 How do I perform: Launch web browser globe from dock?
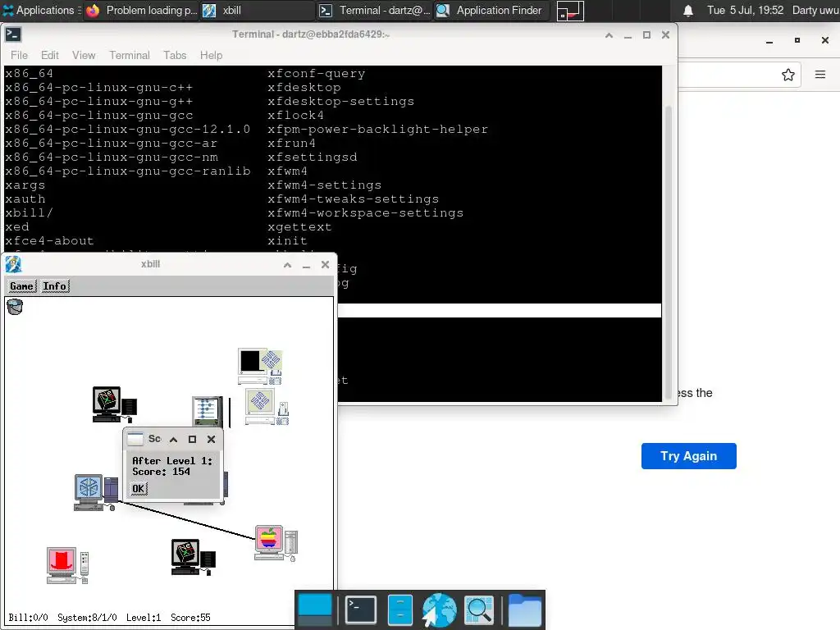point(440,609)
